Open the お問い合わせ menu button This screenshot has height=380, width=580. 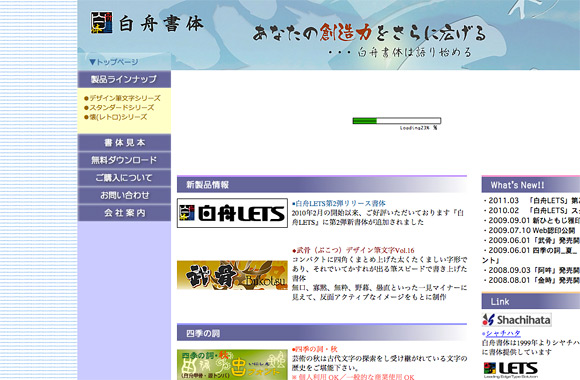point(124,195)
